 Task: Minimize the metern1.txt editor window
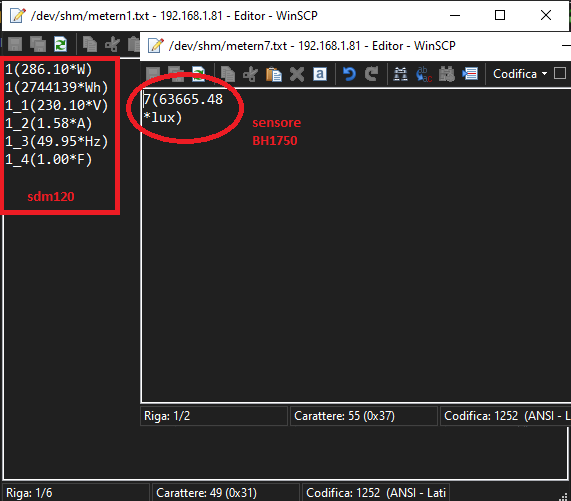click(455, 16)
